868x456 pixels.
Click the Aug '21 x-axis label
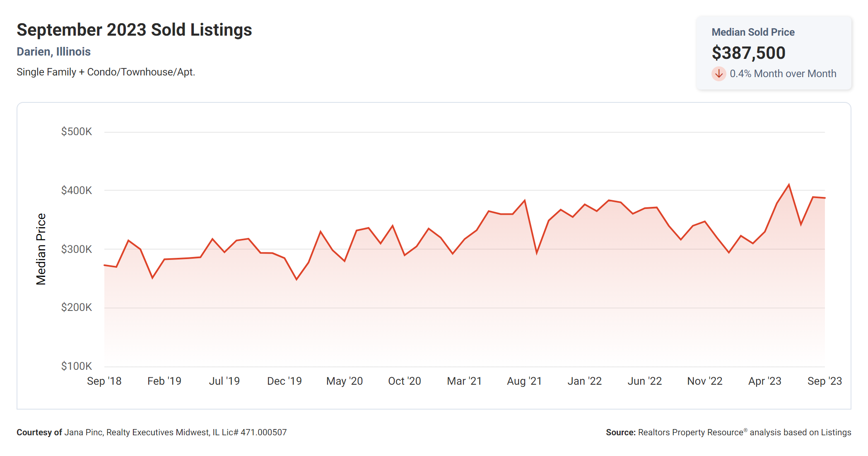(524, 381)
